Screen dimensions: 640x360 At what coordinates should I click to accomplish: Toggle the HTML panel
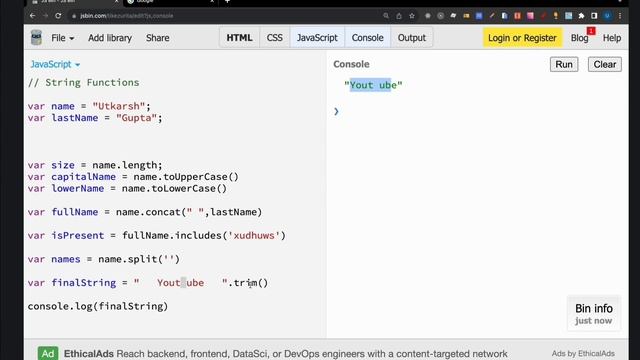[x=239, y=38]
